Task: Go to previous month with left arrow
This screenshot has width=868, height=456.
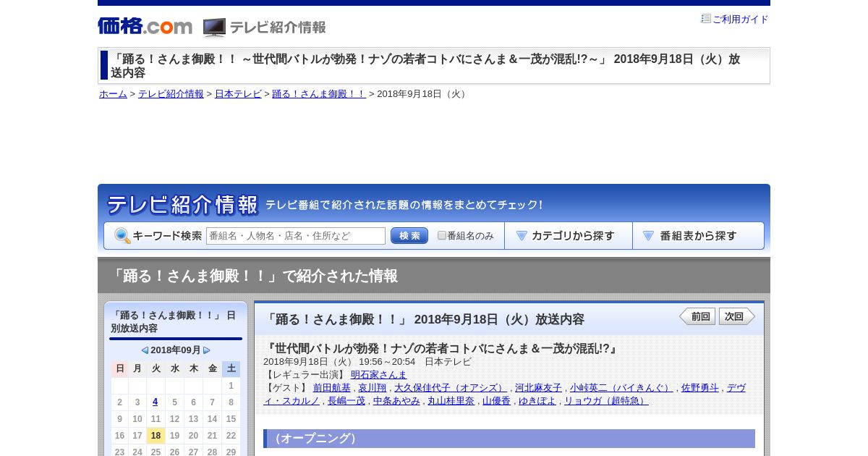Action: point(145,350)
